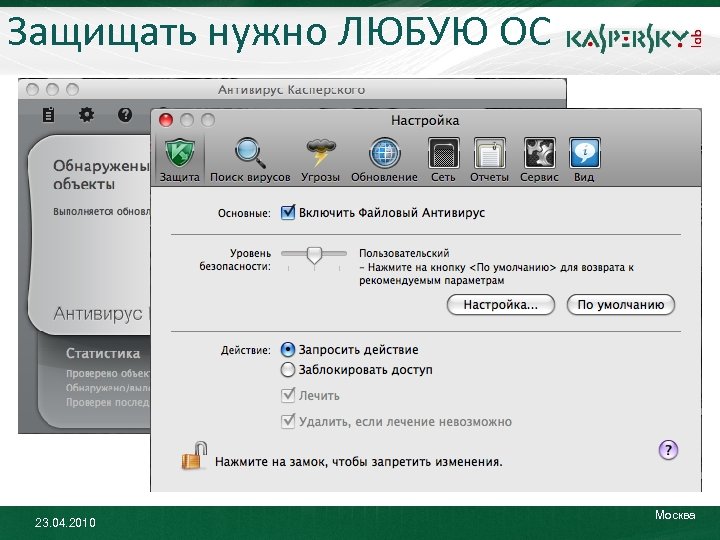Open the Сеть settings section
The image size is (720, 540).
[443, 153]
